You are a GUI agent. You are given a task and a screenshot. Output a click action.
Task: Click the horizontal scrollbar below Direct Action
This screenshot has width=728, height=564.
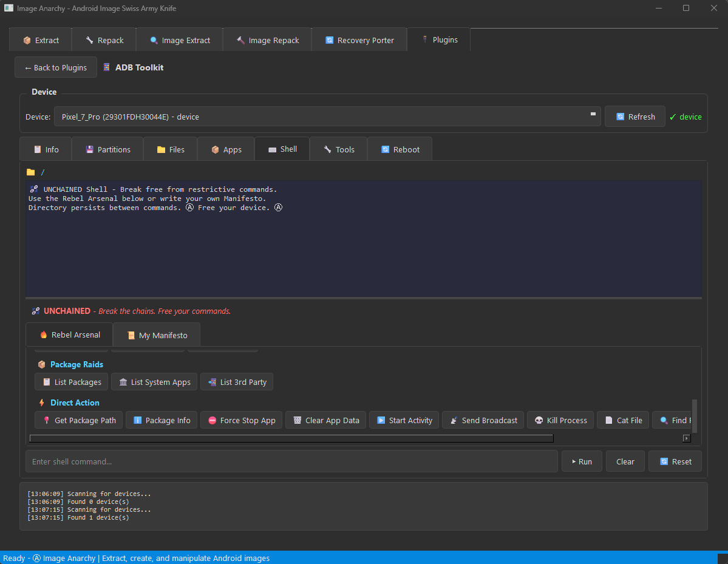click(x=291, y=438)
